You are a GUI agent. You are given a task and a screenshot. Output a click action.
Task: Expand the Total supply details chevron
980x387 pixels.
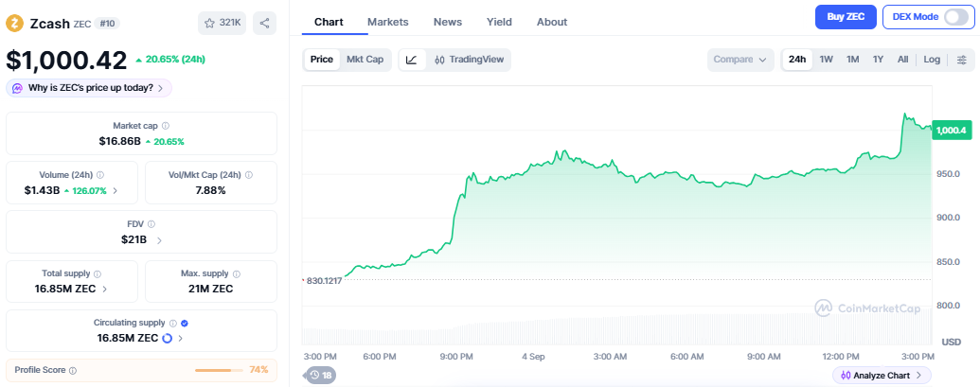104,289
